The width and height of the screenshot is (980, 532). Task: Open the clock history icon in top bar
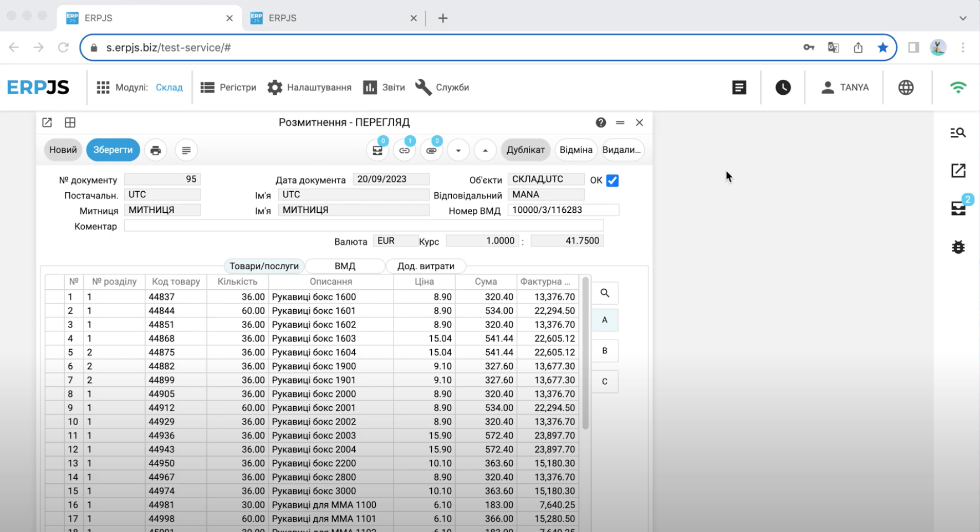pyautogui.click(x=783, y=88)
